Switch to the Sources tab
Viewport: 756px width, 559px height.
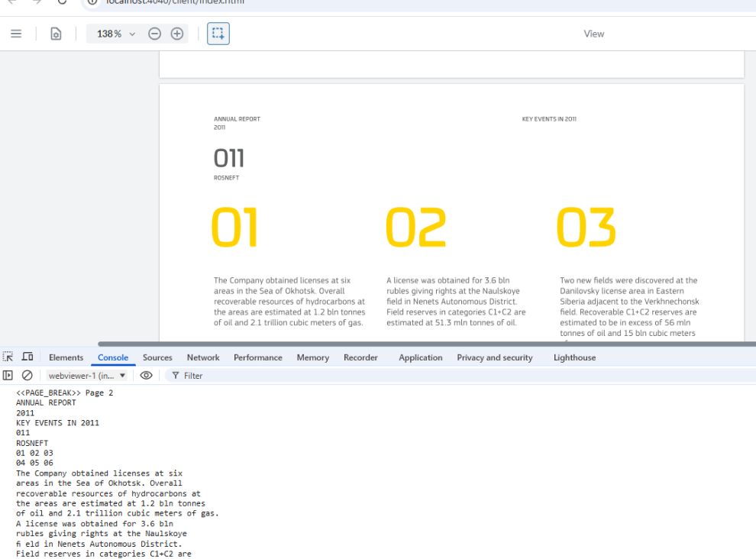click(x=157, y=357)
